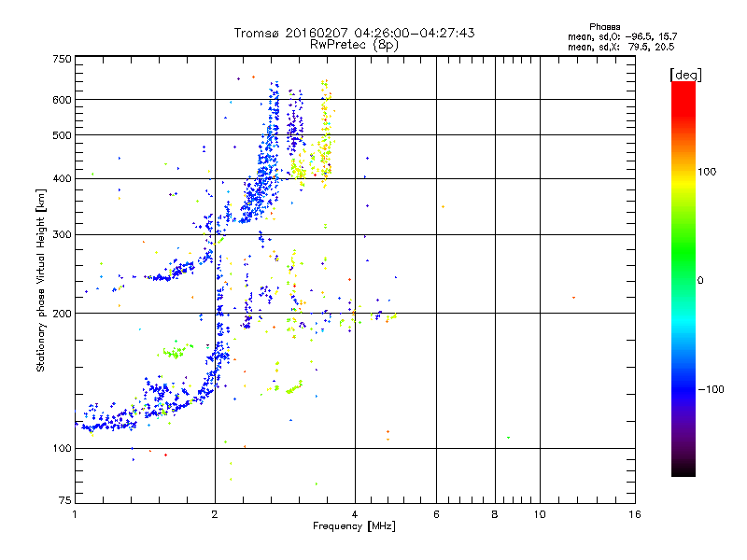Click the '[deg]' colorbar unit label
747x560 pixels.
(x=685, y=75)
